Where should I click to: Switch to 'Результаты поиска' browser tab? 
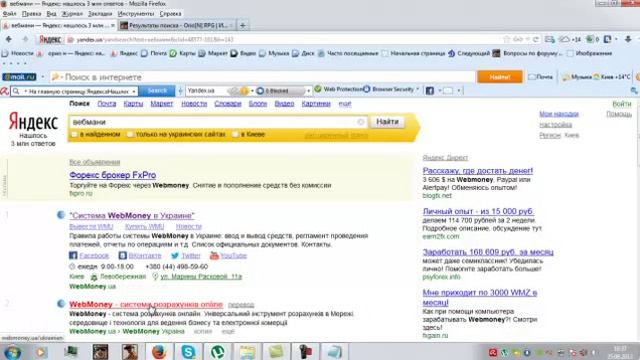point(177,25)
